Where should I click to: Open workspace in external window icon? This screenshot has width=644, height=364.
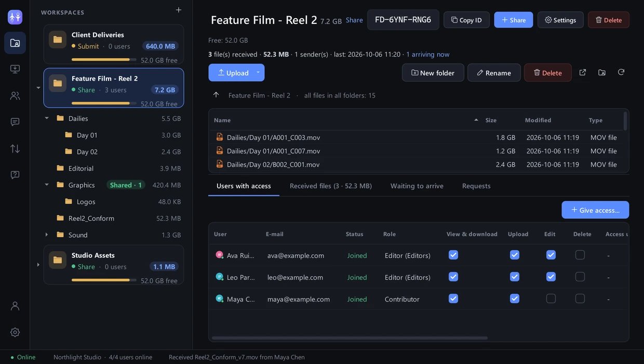(x=583, y=73)
